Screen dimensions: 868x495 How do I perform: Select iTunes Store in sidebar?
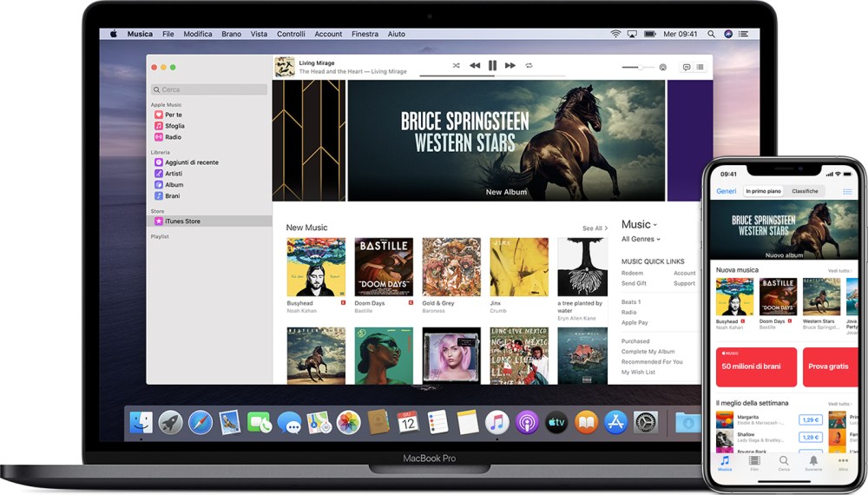(209, 221)
